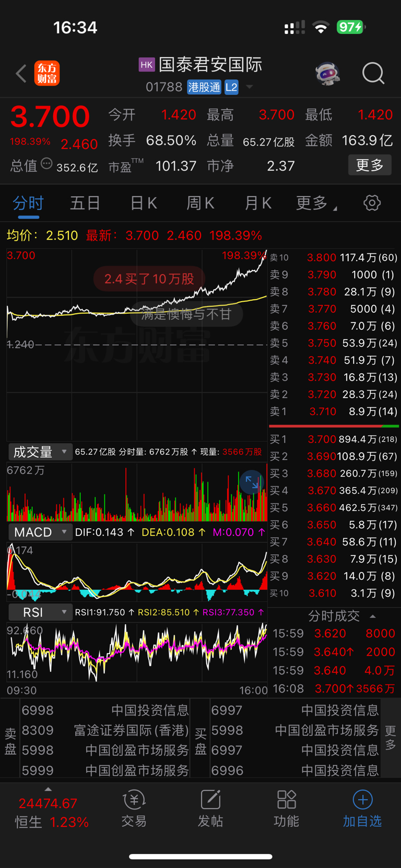The width and height of the screenshot is (401, 868).
Task: Open the 成交量 indicator dropdown
Action: coord(40,451)
